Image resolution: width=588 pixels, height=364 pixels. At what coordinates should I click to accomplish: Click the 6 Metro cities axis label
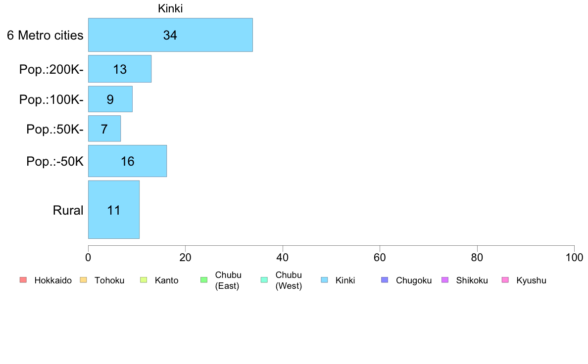45,35
